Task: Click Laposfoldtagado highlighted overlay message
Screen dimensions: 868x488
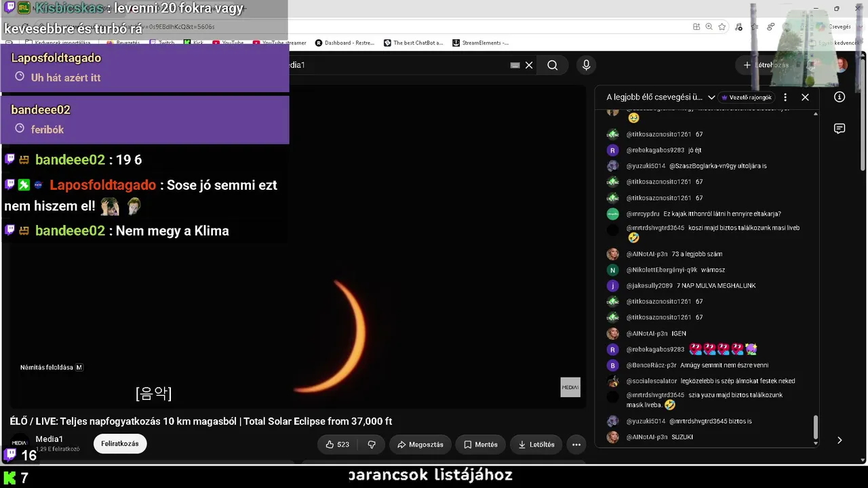Action: coord(145,68)
